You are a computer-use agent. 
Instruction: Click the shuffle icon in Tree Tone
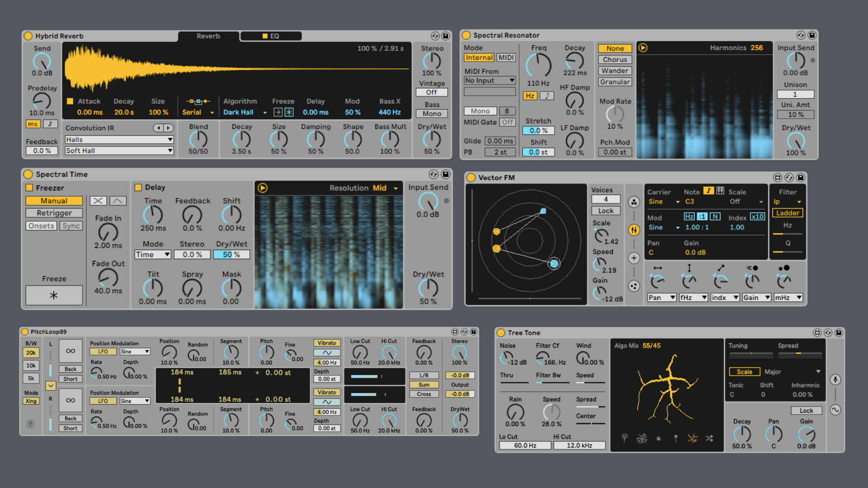(709, 438)
